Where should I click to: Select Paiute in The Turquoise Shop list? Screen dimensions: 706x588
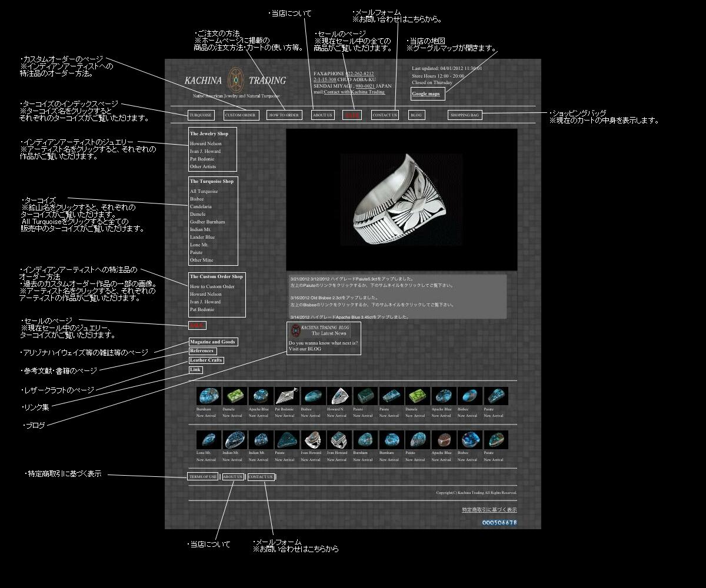coord(197,252)
